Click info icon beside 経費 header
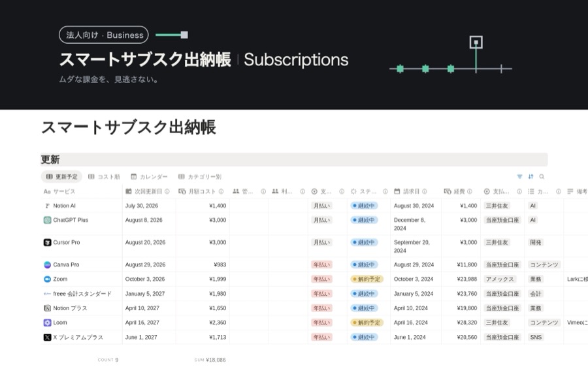The width and height of the screenshot is (588, 367). [470, 191]
